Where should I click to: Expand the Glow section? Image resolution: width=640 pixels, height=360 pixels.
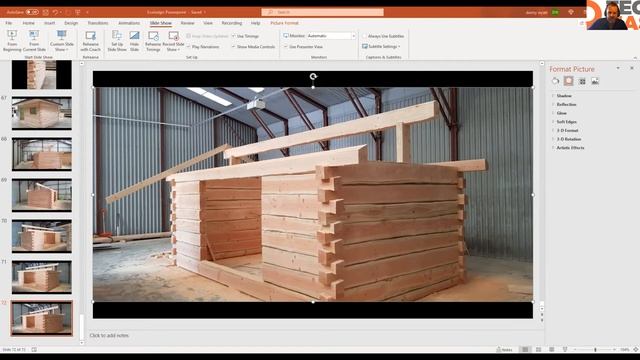click(561, 113)
